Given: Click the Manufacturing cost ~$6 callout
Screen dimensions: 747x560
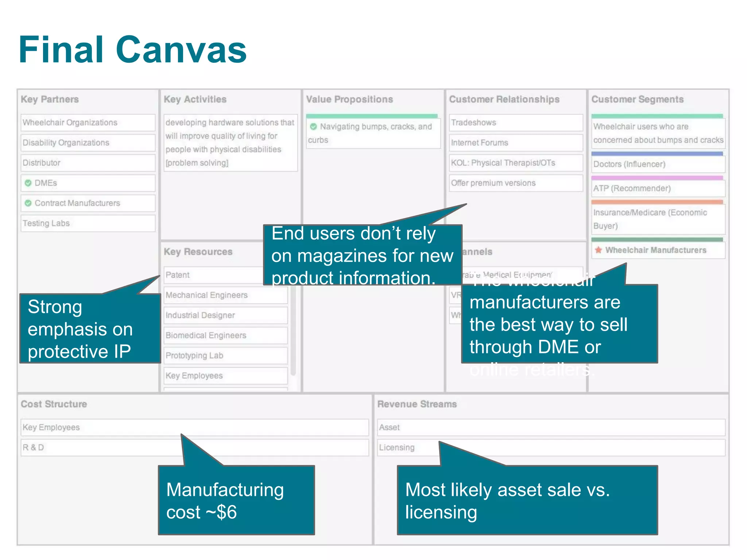Looking at the screenshot, I should (236, 500).
